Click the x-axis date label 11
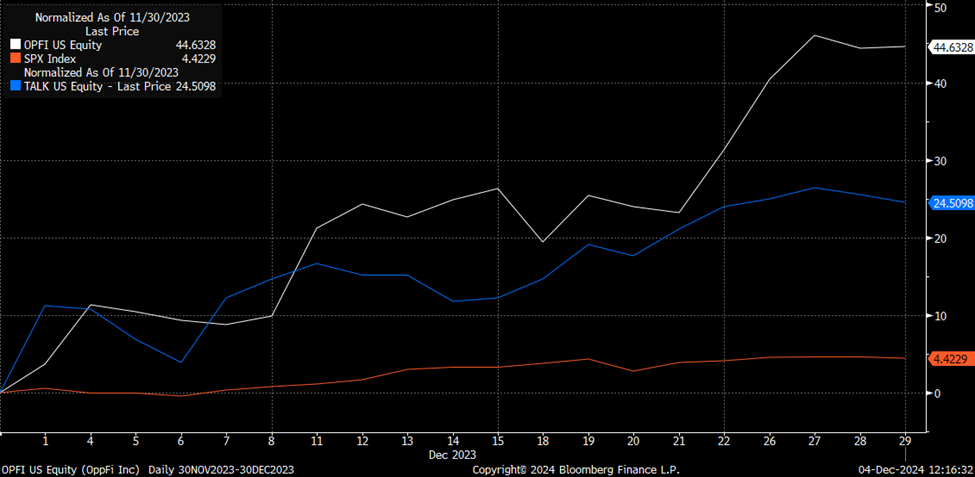Screen dimensions: 975x477 click(x=317, y=442)
